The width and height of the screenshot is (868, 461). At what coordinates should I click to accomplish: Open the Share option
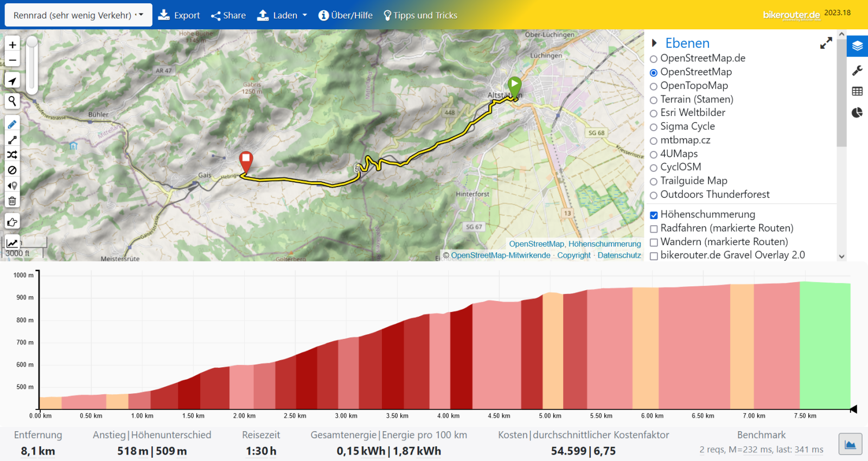tap(228, 15)
